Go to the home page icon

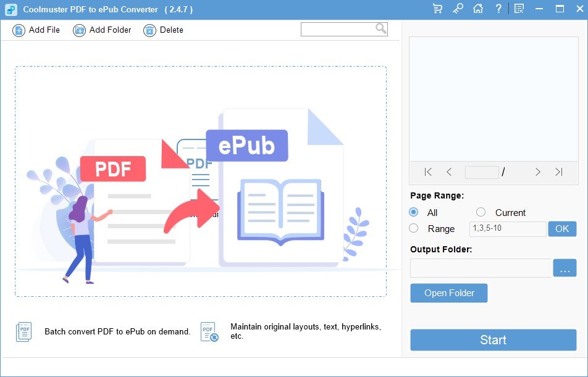coord(477,9)
